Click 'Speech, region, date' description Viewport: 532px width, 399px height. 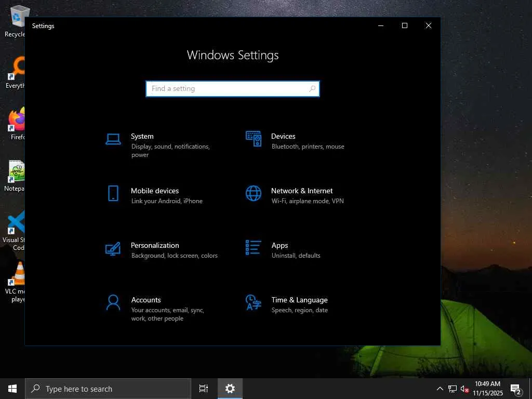click(300, 310)
